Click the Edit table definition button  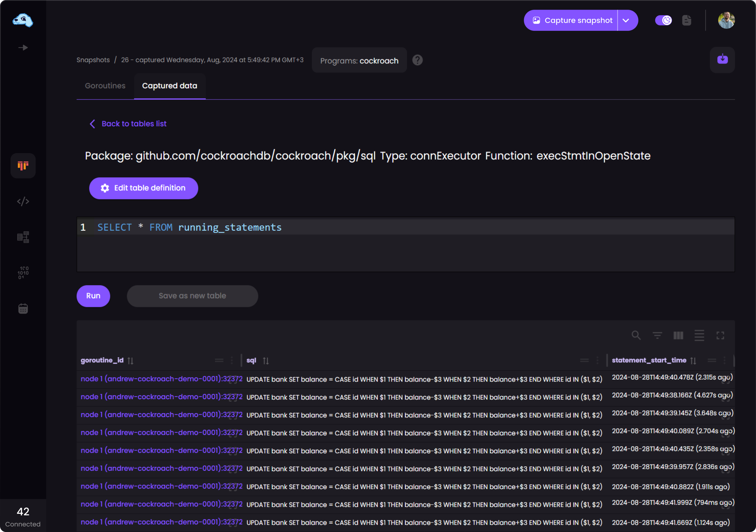[144, 188]
